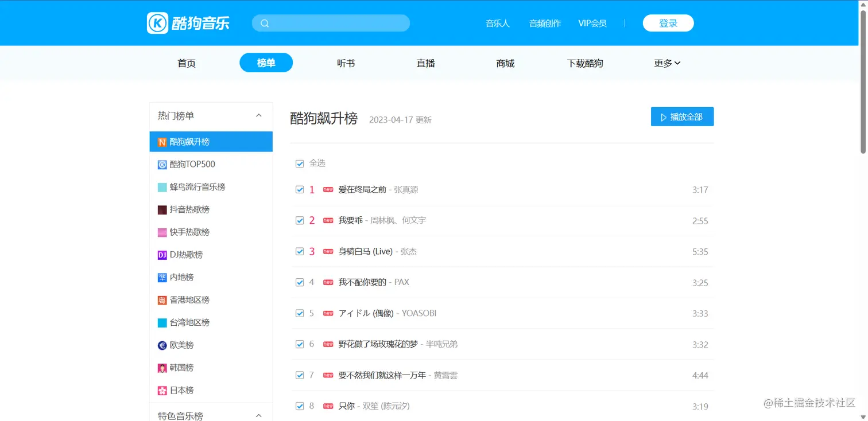This screenshot has width=868, height=421.
Task: Click the 播放全部 play all button
Action: coord(682,116)
